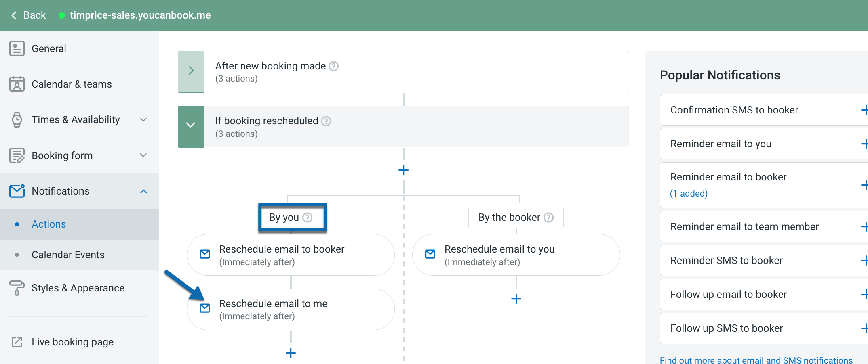Click the Booking form icon

coord(17,155)
